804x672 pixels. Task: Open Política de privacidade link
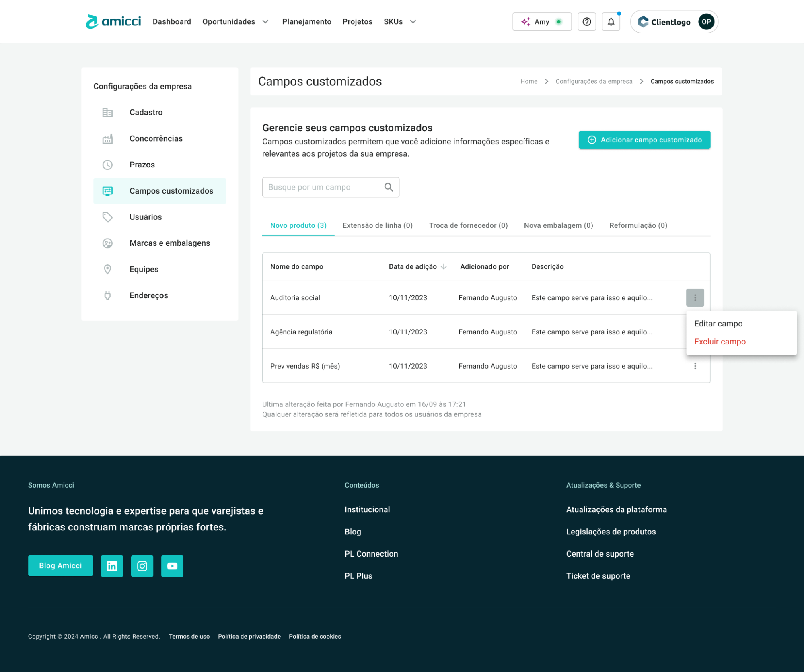249,637
